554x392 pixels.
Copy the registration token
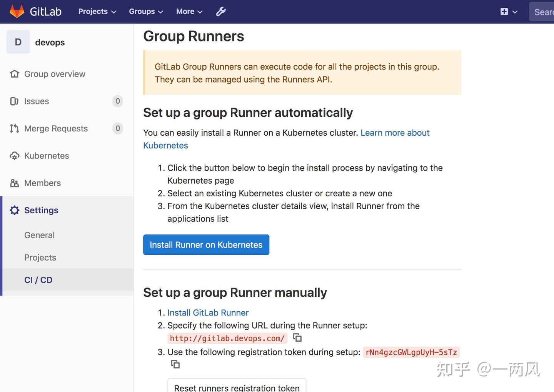[175, 364]
